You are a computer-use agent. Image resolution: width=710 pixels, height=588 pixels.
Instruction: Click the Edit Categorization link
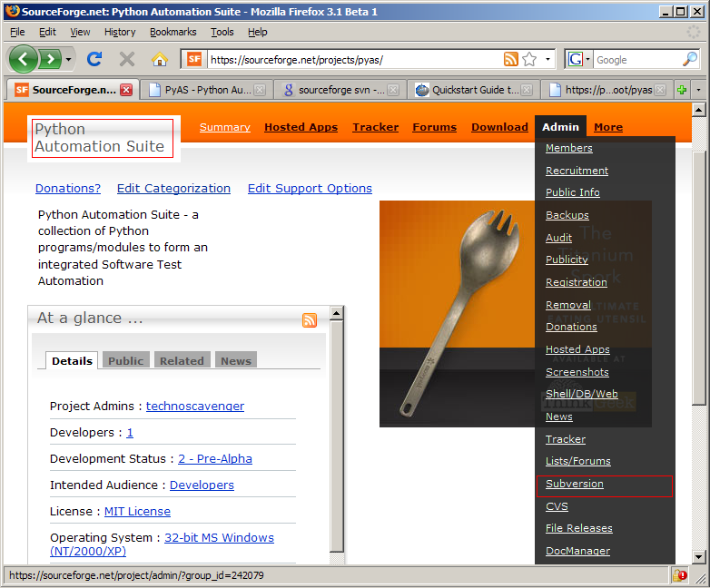174,189
